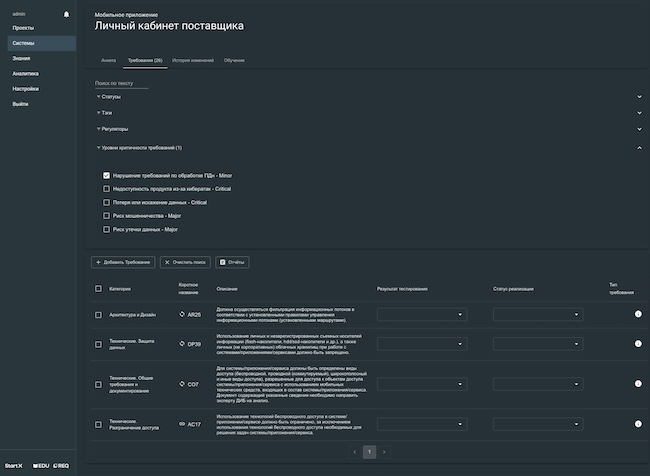The image size is (650, 476).
Task: Check 'Риск мошенничества - Major' filter
Action: coord(107,215)
